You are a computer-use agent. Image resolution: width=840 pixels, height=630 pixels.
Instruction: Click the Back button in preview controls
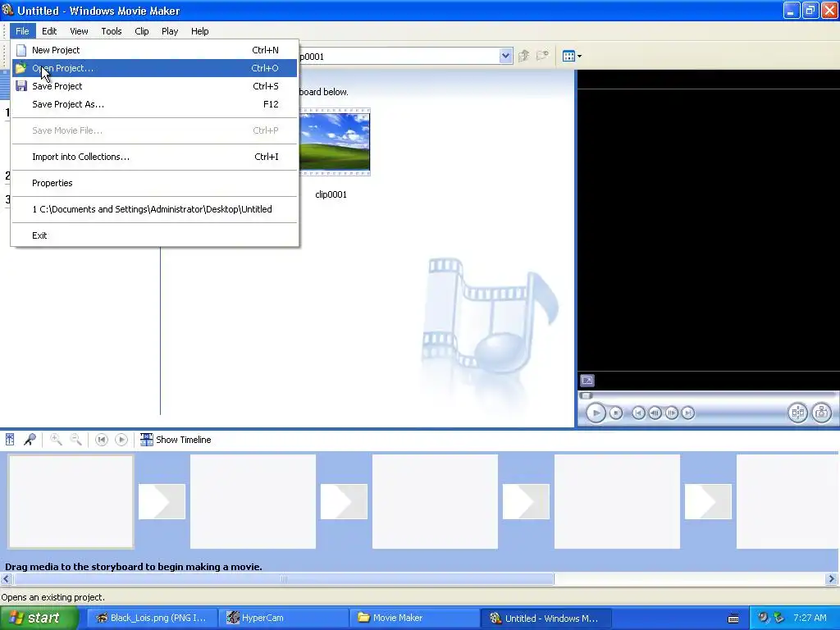pos(638,413)
